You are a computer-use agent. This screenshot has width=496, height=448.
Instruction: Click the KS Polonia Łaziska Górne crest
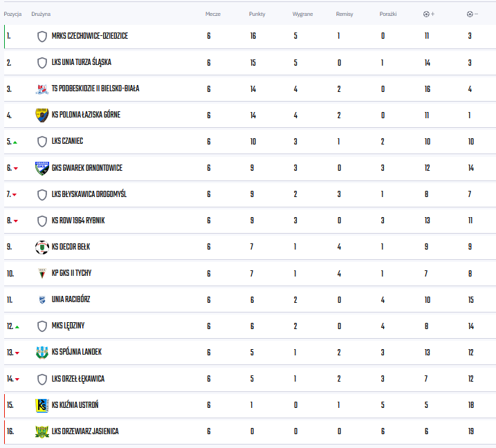42,115
